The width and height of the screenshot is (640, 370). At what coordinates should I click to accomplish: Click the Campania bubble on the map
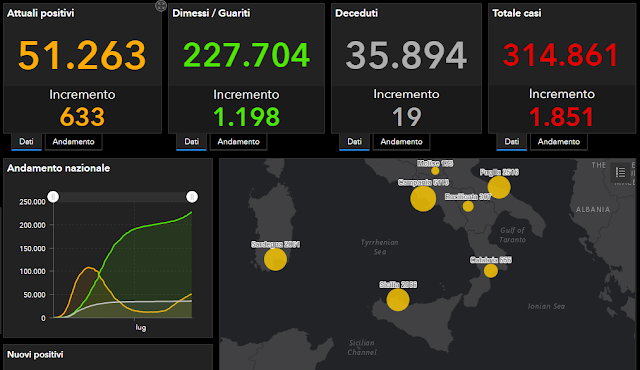(423, 199)
